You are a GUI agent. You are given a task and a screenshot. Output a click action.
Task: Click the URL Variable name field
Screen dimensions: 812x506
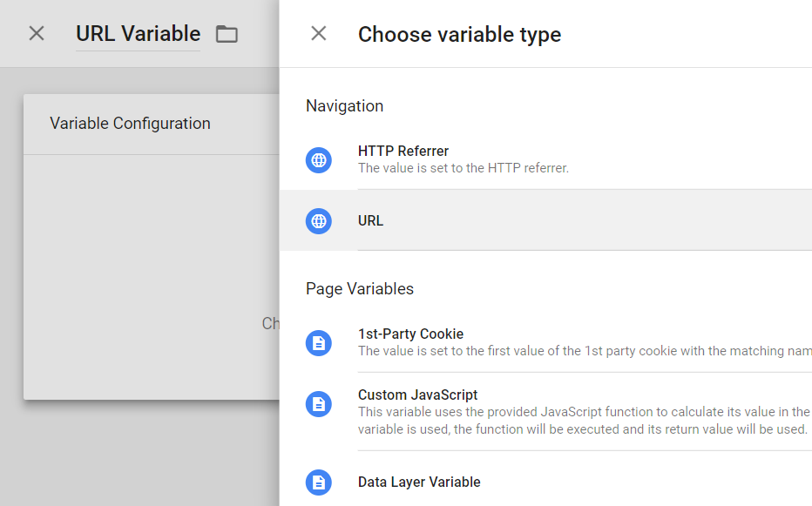tap(138, 34)
